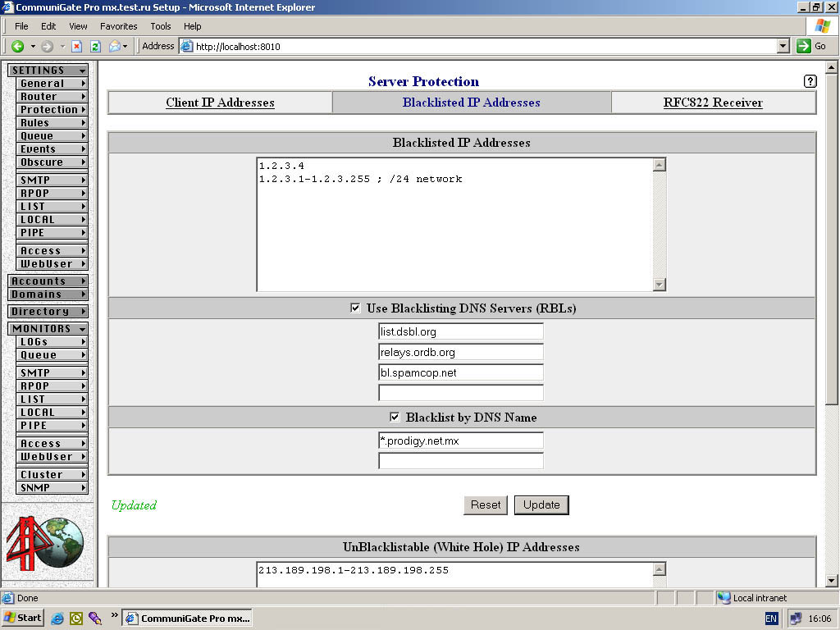Open Protection settings in the sidebar

(52, 110)
